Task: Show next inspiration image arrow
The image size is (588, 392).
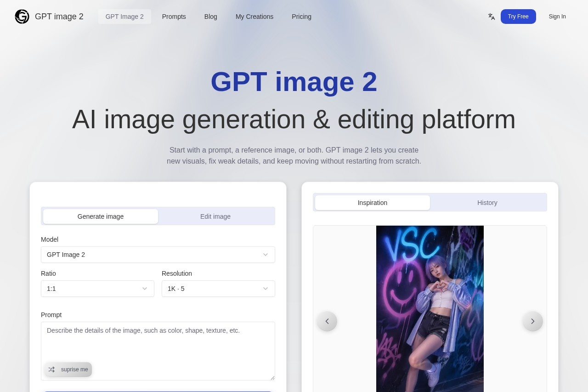Action: click(x=533, y=321)
